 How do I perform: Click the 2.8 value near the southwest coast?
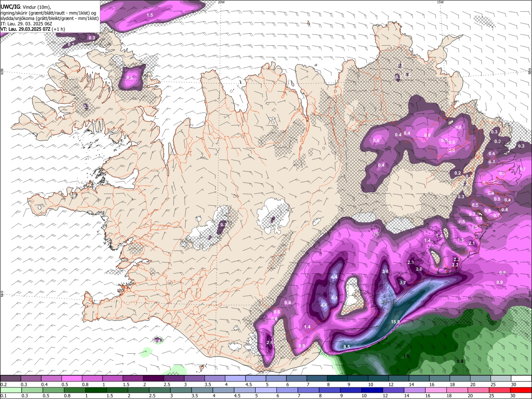click(x=270, y=342)
